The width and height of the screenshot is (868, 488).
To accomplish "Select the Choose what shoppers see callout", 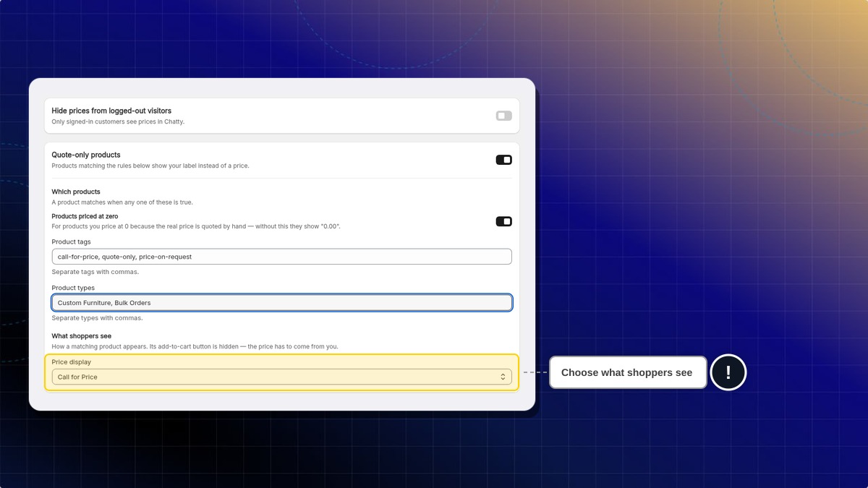I will pos(627,372).
